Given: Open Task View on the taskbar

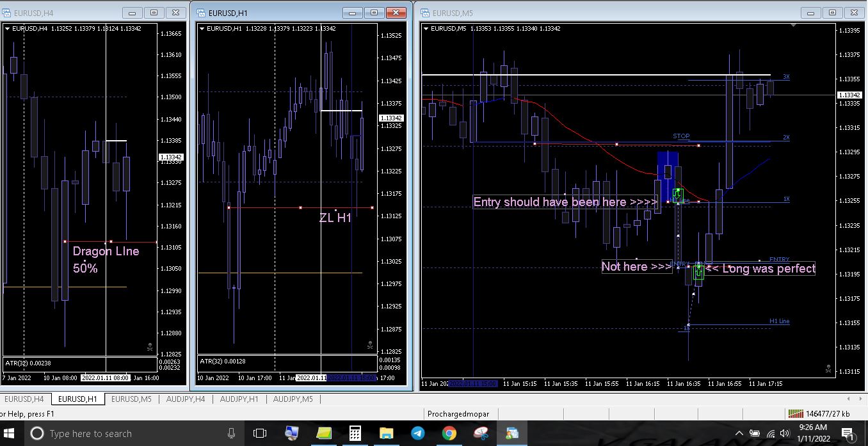Looking at the screenshot, I should point(260,433).
